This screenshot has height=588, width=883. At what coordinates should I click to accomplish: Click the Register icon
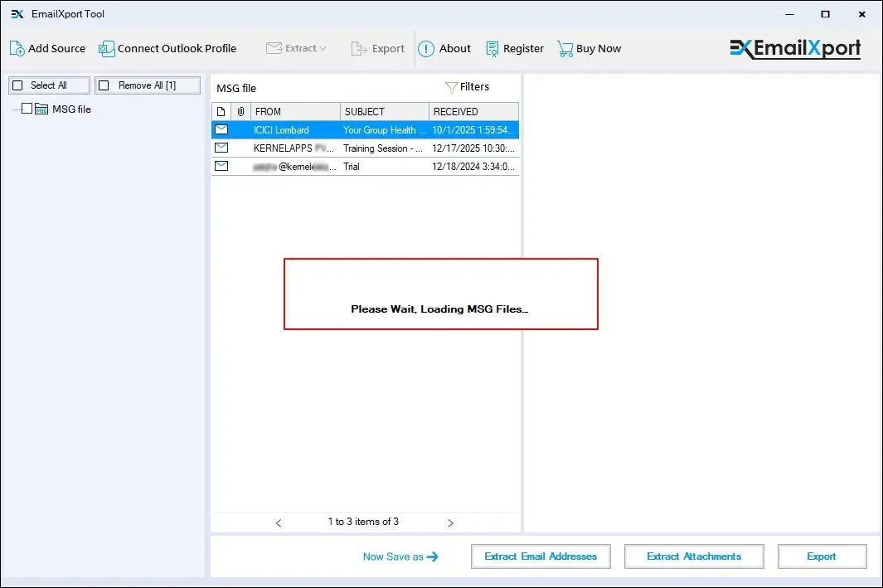point(490,48)
